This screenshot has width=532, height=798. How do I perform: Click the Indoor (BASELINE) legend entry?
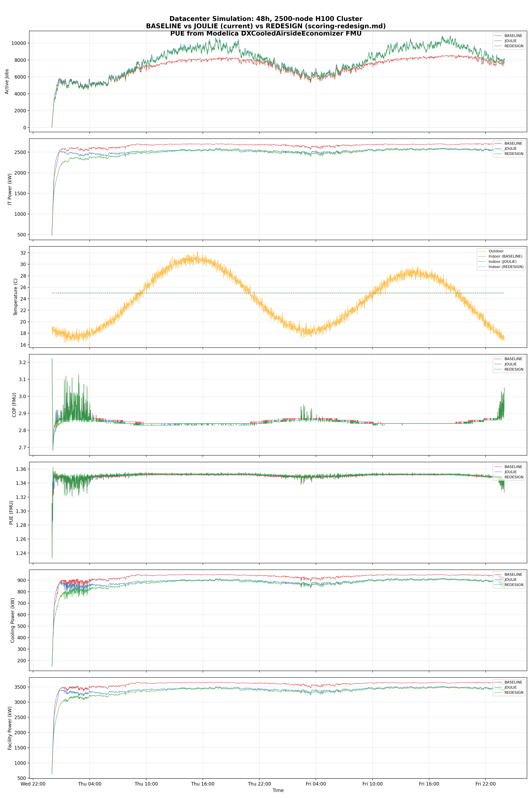pyautogui.click(x=505, y=256)
